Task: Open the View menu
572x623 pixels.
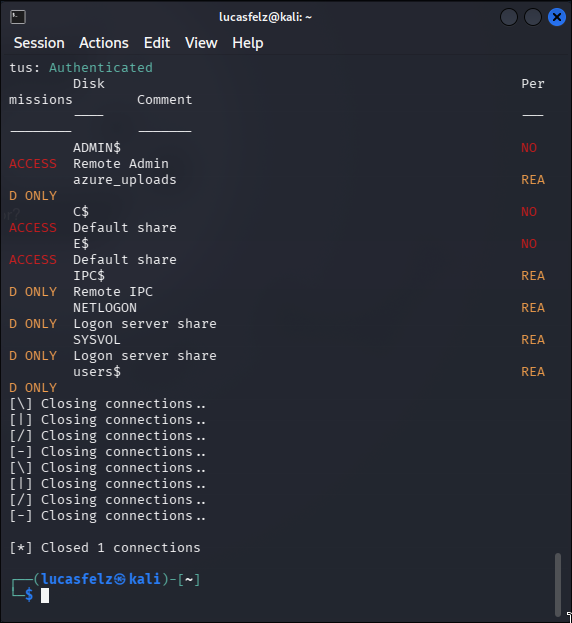Action: 201,43
